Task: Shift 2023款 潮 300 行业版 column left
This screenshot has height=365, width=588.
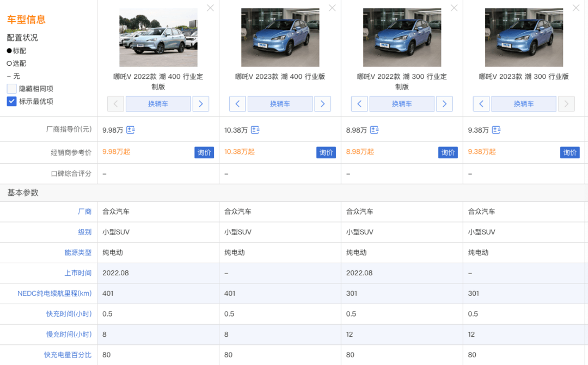Action: (x=481, y=104)
